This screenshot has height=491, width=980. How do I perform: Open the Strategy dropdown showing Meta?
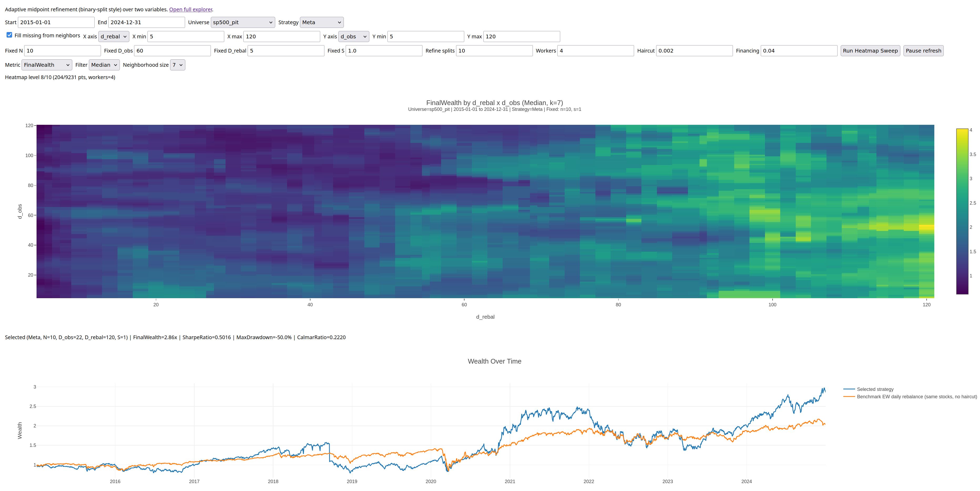[x=321, y=22]
